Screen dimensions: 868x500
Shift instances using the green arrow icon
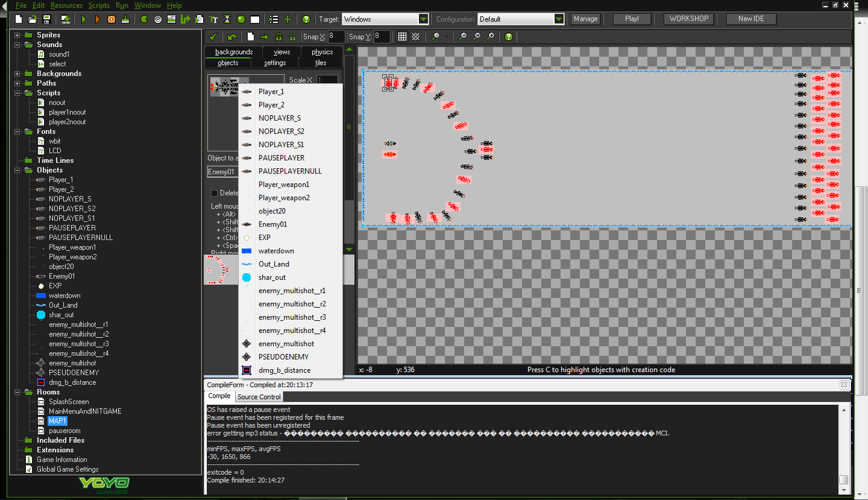click(x=265, y=37)
